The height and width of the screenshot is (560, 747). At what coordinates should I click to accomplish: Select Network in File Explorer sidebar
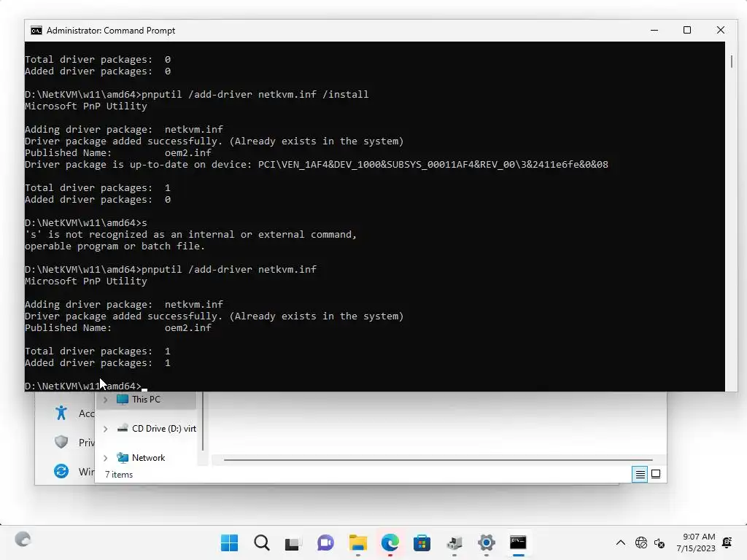tap(148, 458)
